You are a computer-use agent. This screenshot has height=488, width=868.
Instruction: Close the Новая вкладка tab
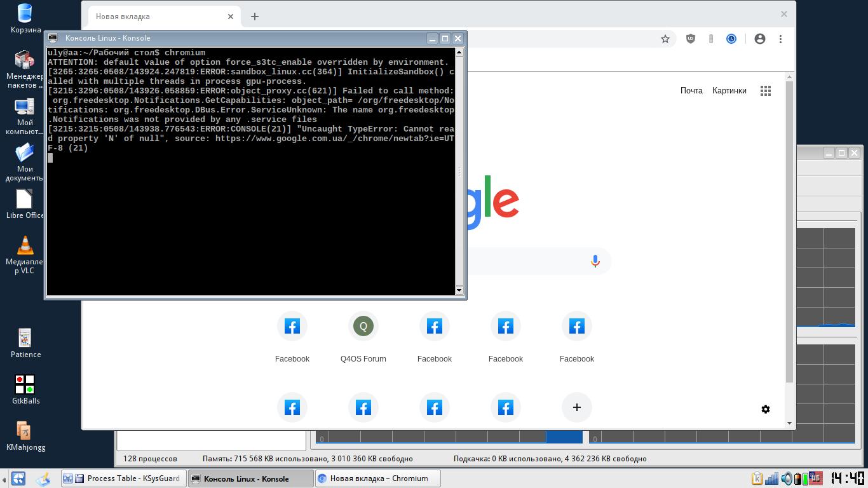tap(231, 17)
